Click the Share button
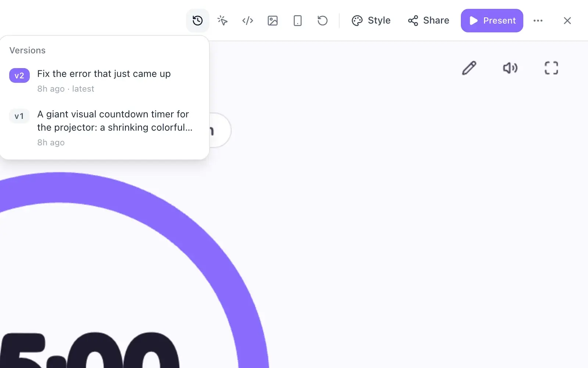The width and height of the screenshot is (588, 368). tap(429, 21)
